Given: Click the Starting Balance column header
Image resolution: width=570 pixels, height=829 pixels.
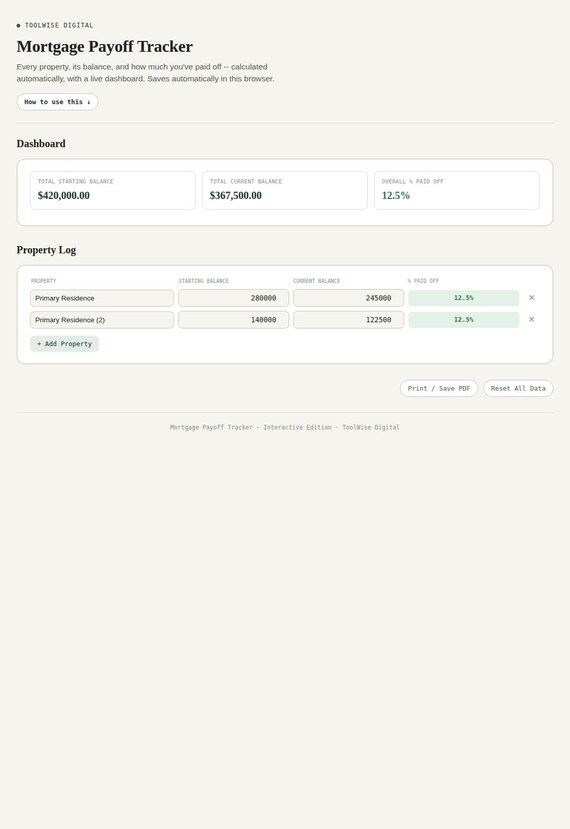Looking at the screenshot, I should 204,281.
